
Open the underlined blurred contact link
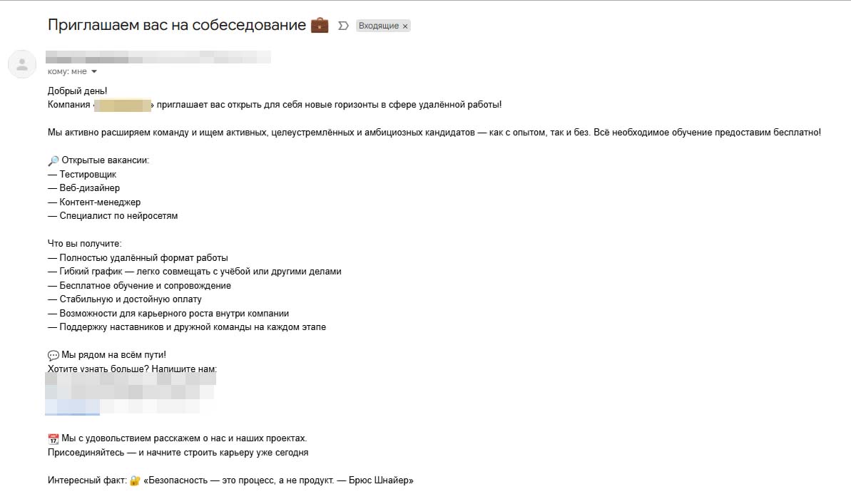(72, 408)
